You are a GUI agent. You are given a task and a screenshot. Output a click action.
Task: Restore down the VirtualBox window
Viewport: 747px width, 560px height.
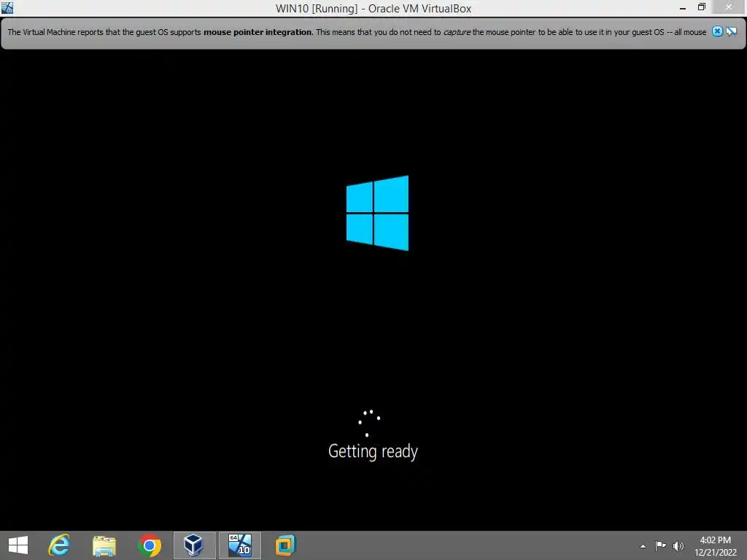point(701,7)
